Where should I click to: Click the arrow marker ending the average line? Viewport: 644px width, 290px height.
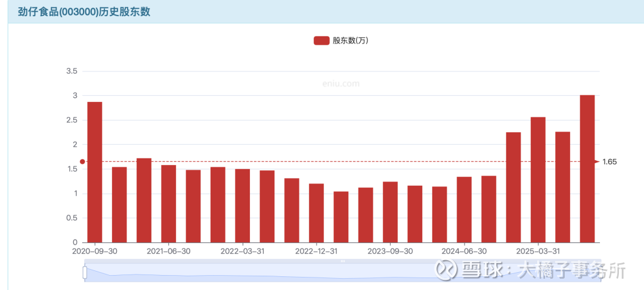pyautogui.click(x=597, y=161)
